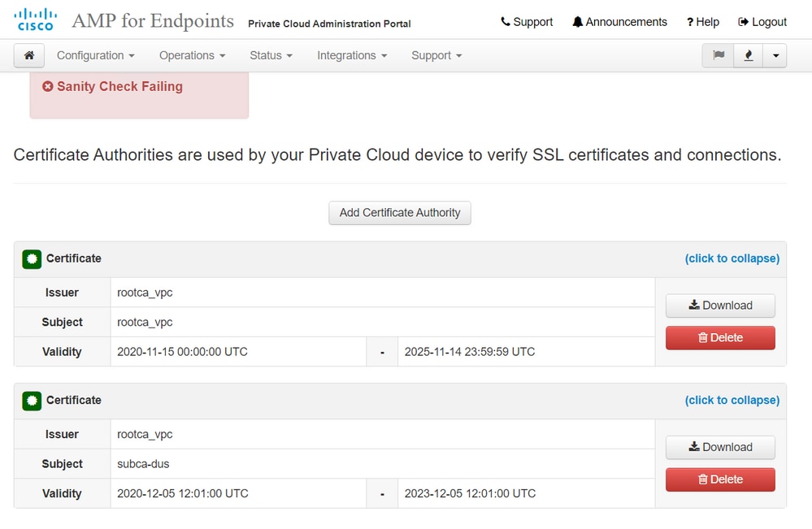The image size is (812, 529).
Task: Click the green icon of subca-dus certificate
Action: pos(32,401)
